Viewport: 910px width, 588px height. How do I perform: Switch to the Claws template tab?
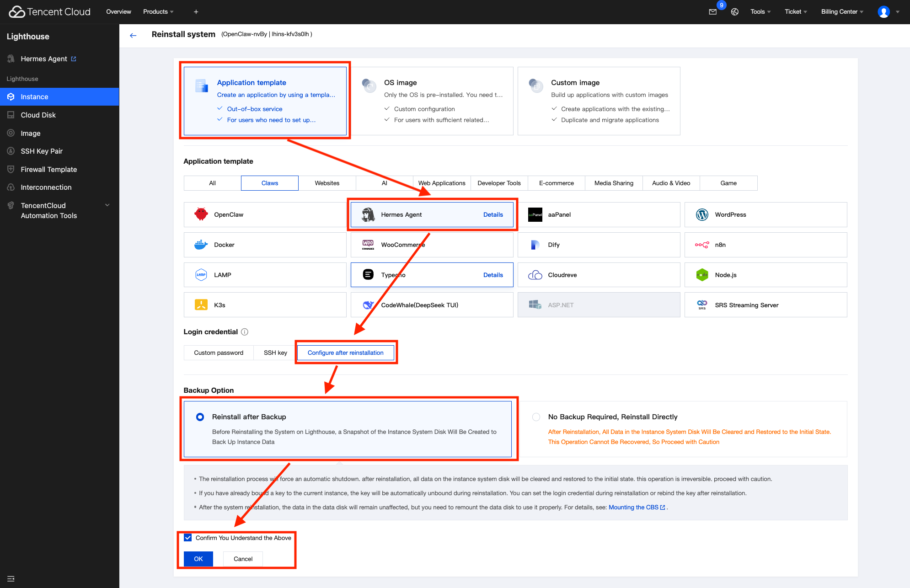(270, 183)
